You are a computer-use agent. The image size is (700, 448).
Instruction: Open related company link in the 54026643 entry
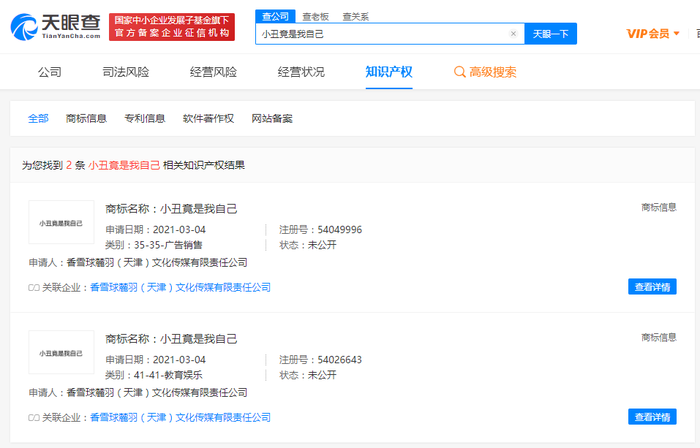pyautogui.click(x=180, y=417)
